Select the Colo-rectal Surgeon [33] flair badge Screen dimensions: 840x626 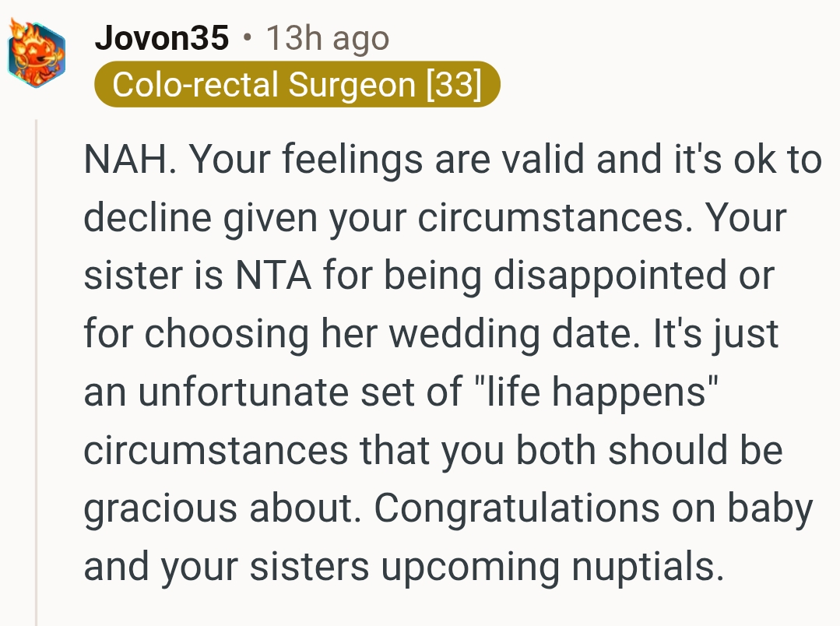pyautogui.click(x=296, y=84)
